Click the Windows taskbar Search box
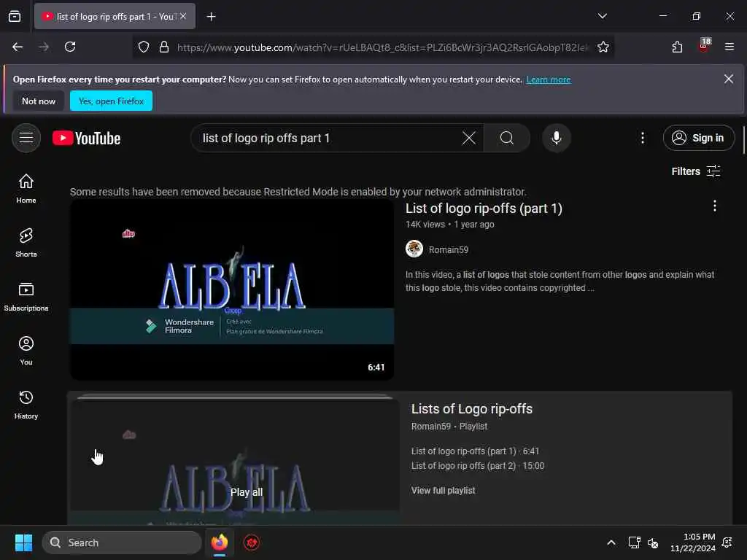747x560 pixels. pyautogui.click(x=122, y=542)
